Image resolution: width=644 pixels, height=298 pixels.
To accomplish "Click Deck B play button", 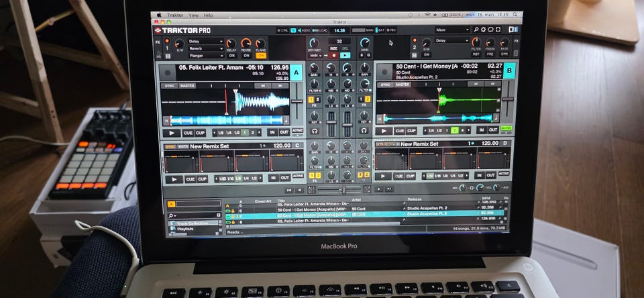I will pyautogui.click(x=384, y=131).
